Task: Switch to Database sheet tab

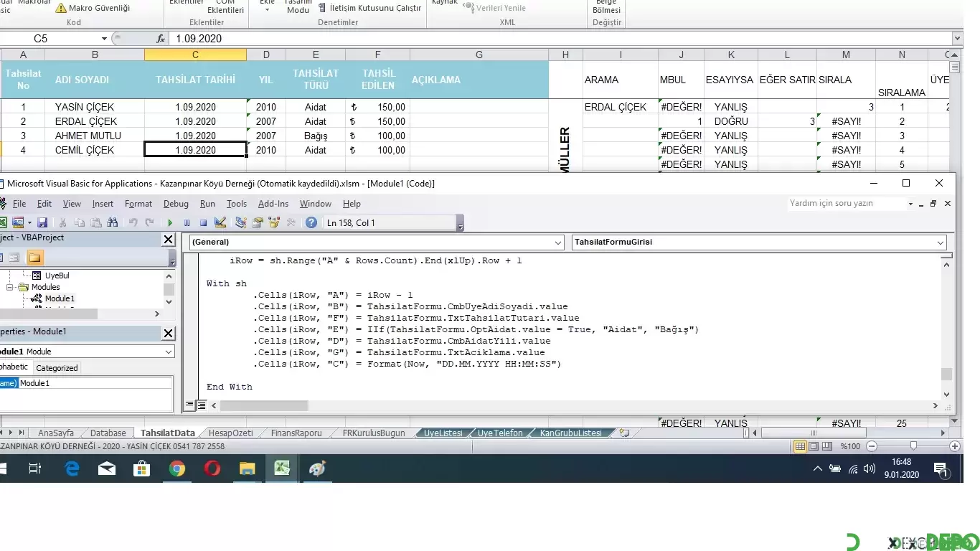Action: [108, 433]
